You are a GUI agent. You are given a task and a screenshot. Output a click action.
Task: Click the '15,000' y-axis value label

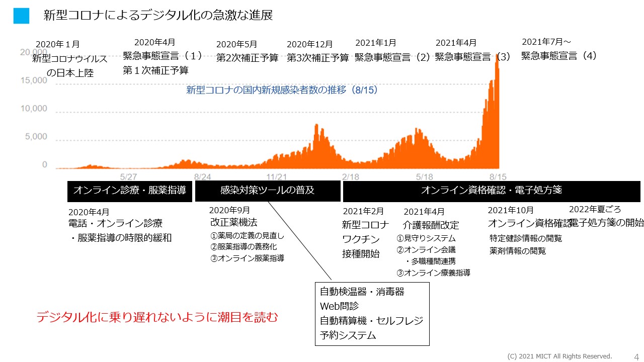point(33,80)
